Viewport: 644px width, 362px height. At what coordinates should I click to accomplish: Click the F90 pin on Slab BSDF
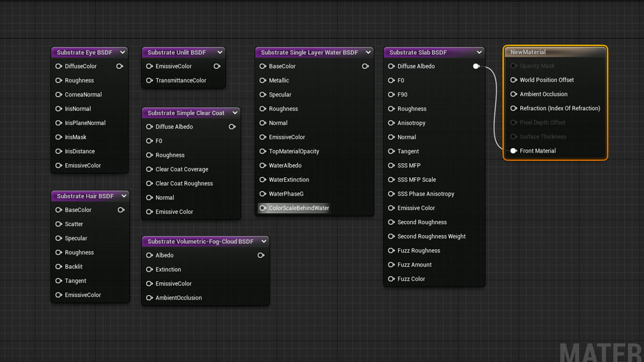(392, 95)
